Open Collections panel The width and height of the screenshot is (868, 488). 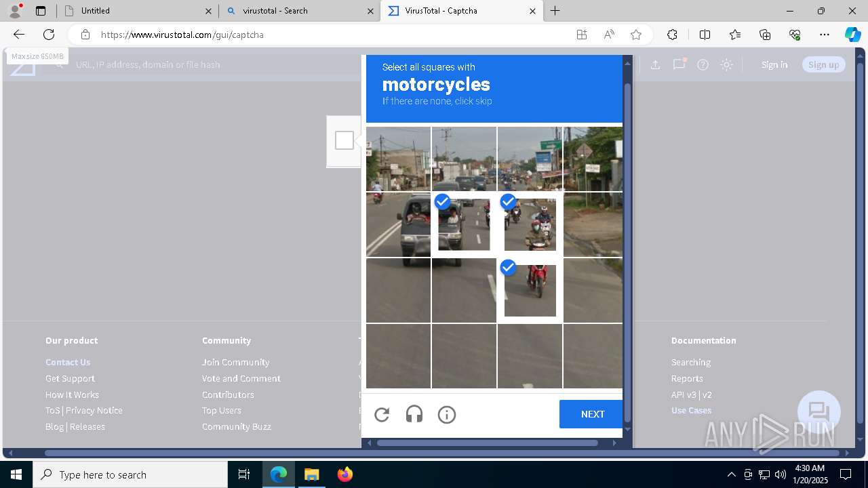click(765, 35)
